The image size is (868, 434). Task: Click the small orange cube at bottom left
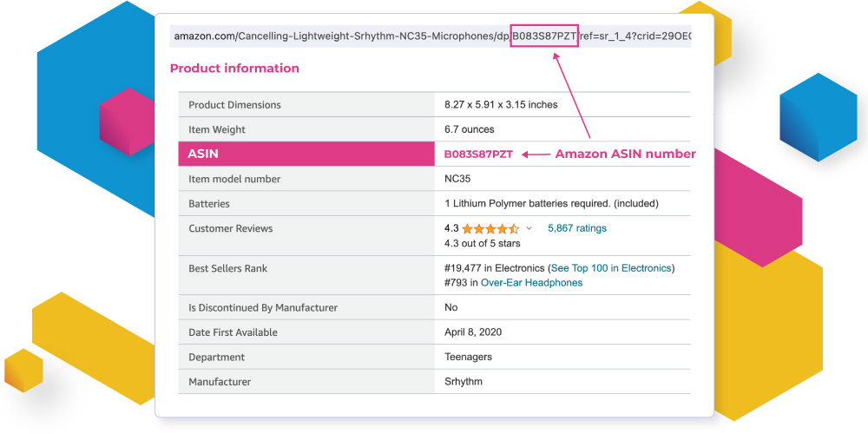point(23,370)
